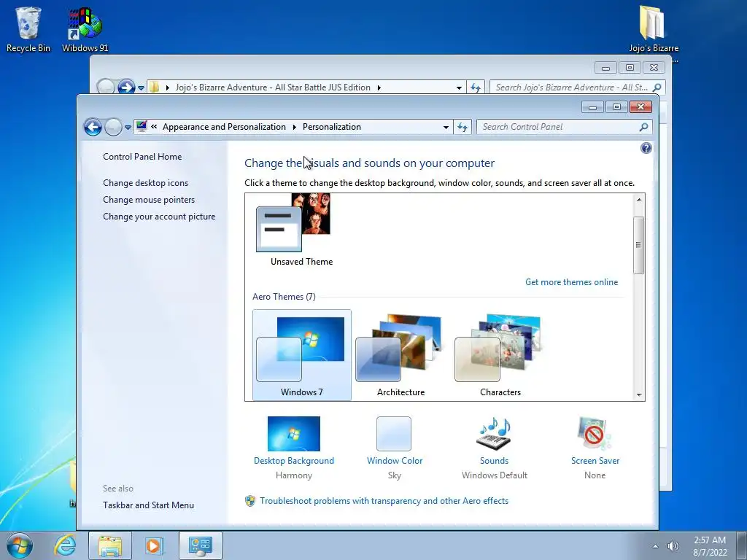Image resolution: width=747 pixels, height=560 pixels.
Task: Expand address bar history dropdown in Jojo's explorer window
Action: tap(459, 87)
